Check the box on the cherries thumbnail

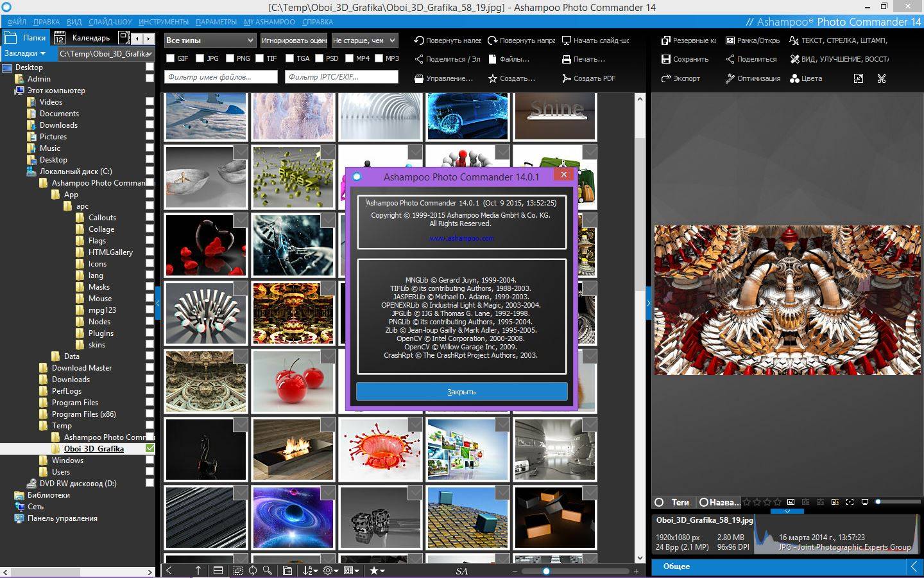tap(327, 356)
